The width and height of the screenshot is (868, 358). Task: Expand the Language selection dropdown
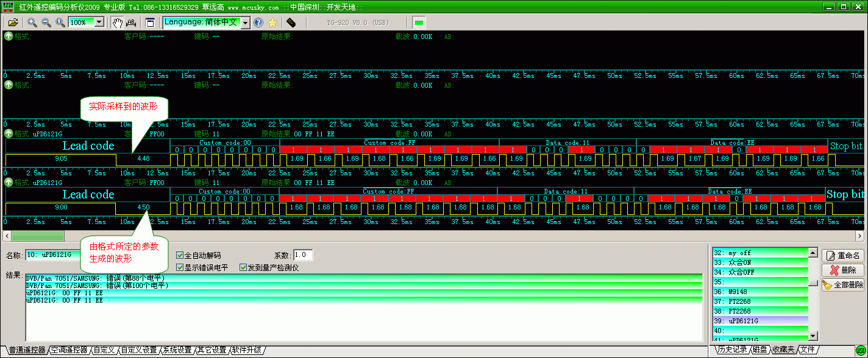point(246,23)
